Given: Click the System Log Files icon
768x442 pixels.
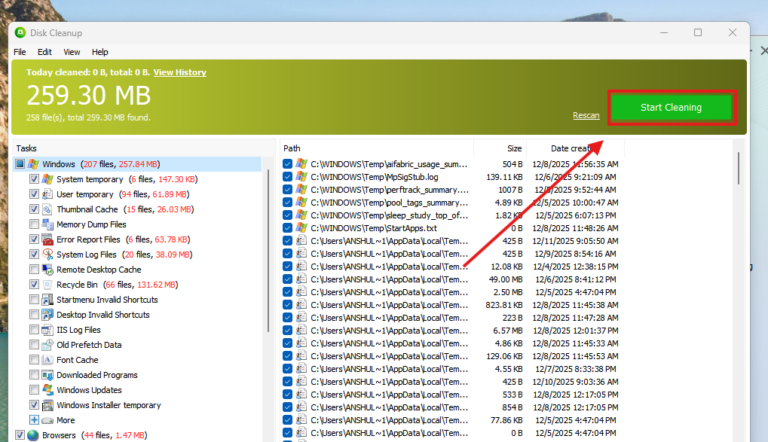Looking at the screenshot, I should click(48, 255).
